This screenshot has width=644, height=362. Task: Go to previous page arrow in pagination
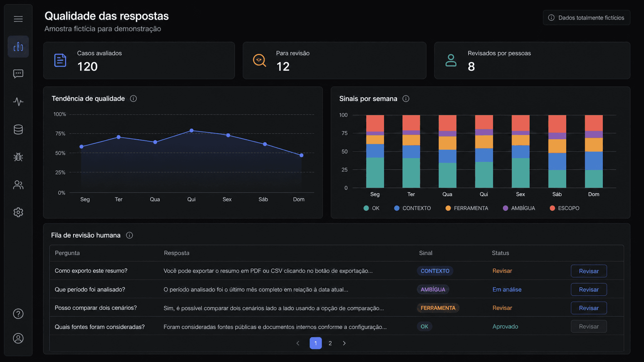point(298,343)
